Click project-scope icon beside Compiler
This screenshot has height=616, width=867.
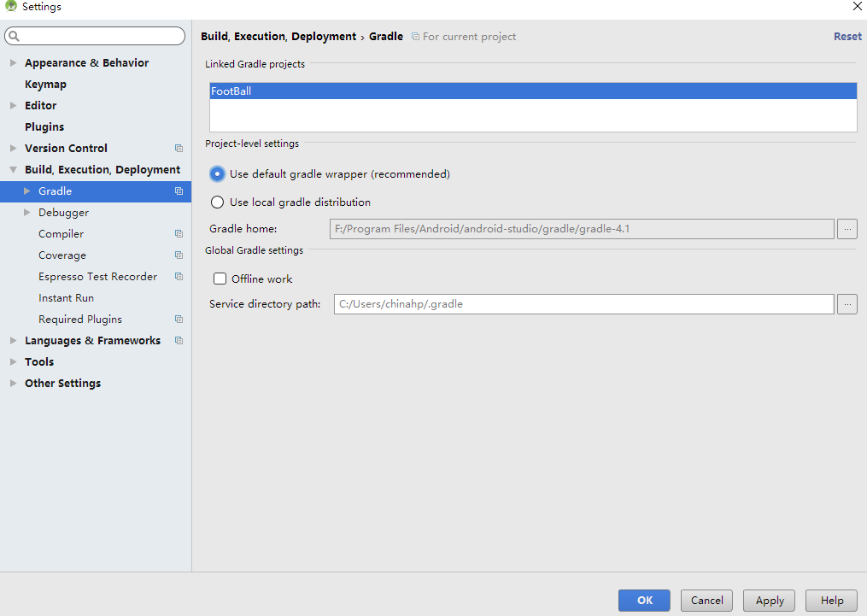pyautogui.click(x=179, y=234)
